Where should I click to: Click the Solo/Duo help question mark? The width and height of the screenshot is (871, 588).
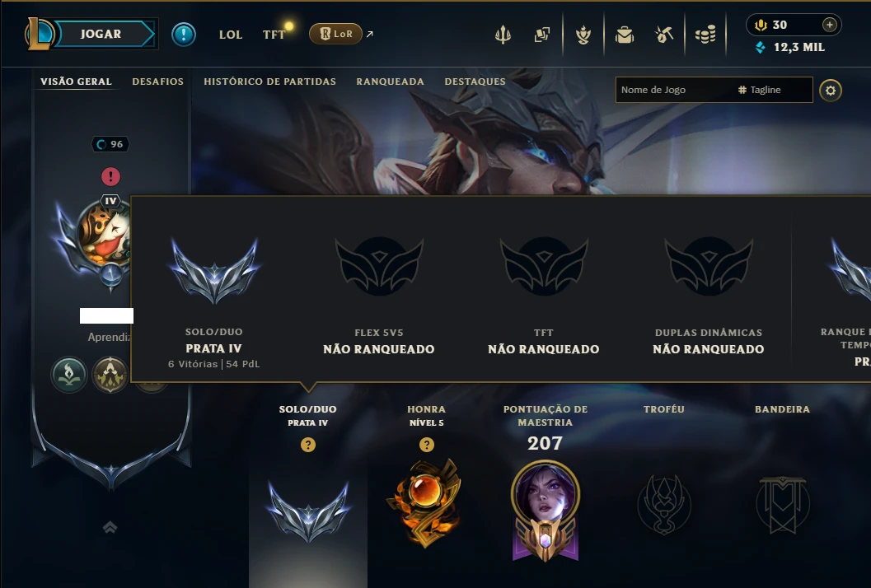308,445
